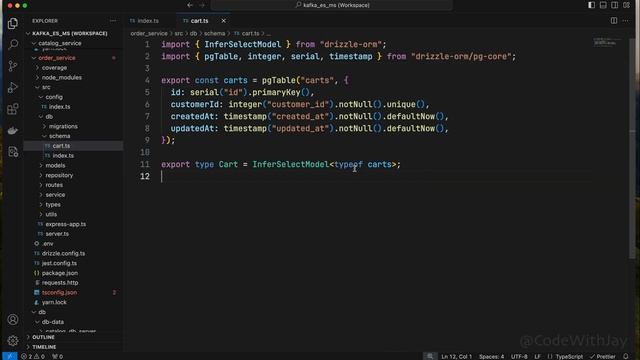Open the Docker view icon
The width and height of the screenshot is (640, 360).
[x=13, y=131]
